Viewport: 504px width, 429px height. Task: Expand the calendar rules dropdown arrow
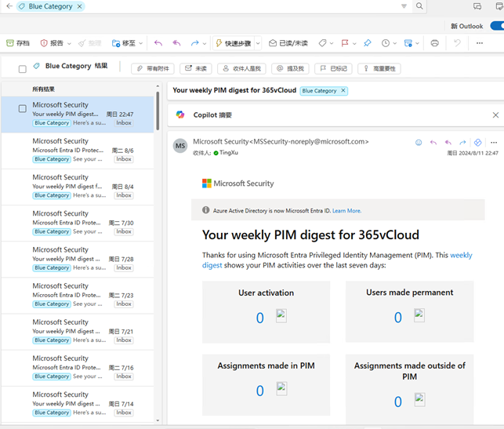click(417, 43)
